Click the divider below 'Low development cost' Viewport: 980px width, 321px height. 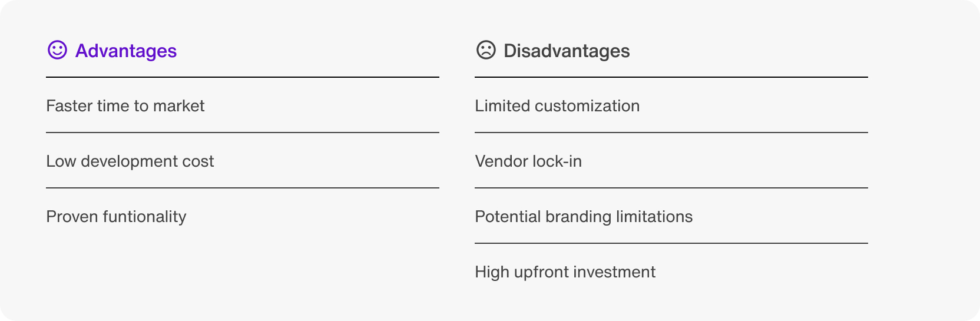(x=243, y=188)
